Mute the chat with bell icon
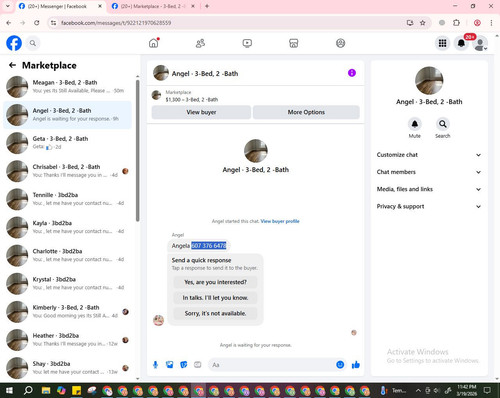 tap(415, 124)
